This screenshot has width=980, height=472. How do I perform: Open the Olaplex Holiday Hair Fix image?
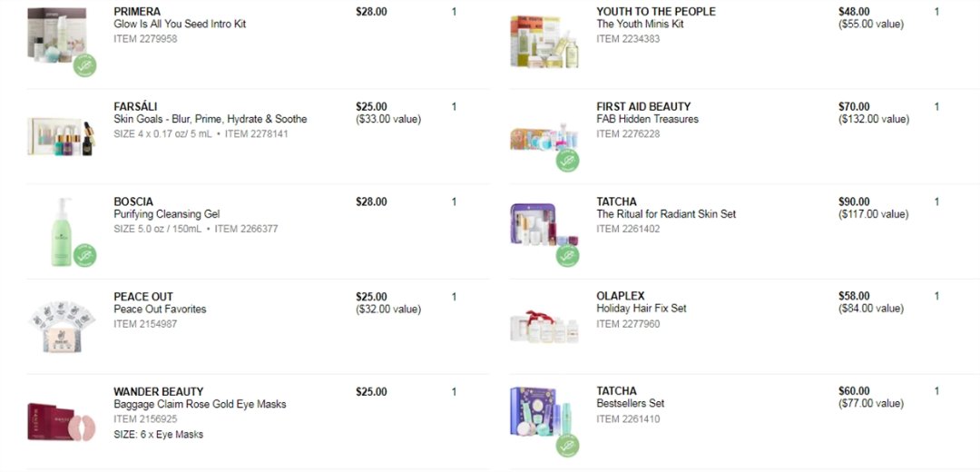coord(544,325)
